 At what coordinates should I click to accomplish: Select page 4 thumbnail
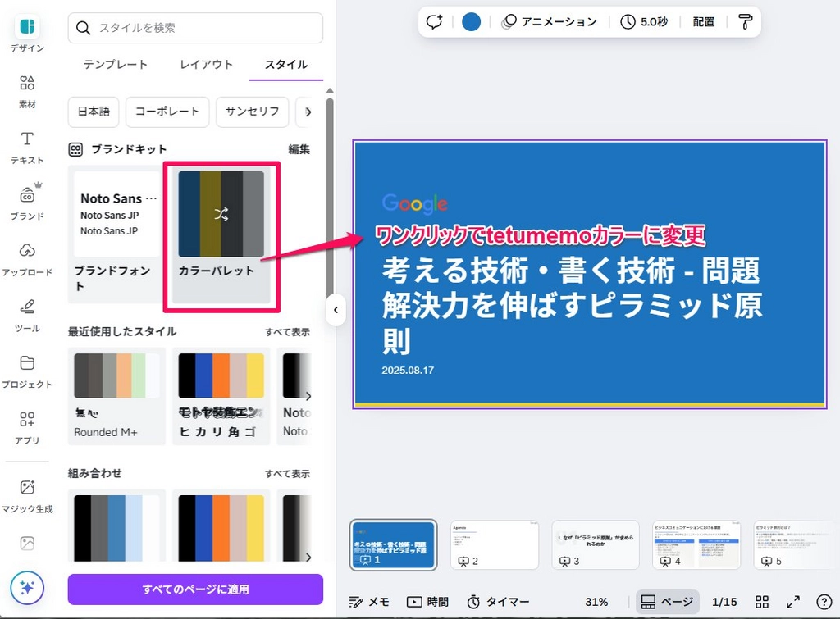coord(696,544)
